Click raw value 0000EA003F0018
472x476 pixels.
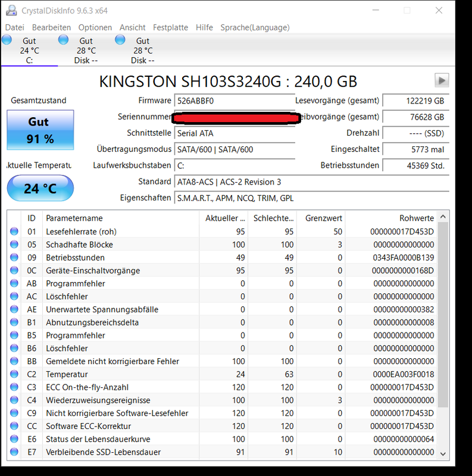(404, 374)
